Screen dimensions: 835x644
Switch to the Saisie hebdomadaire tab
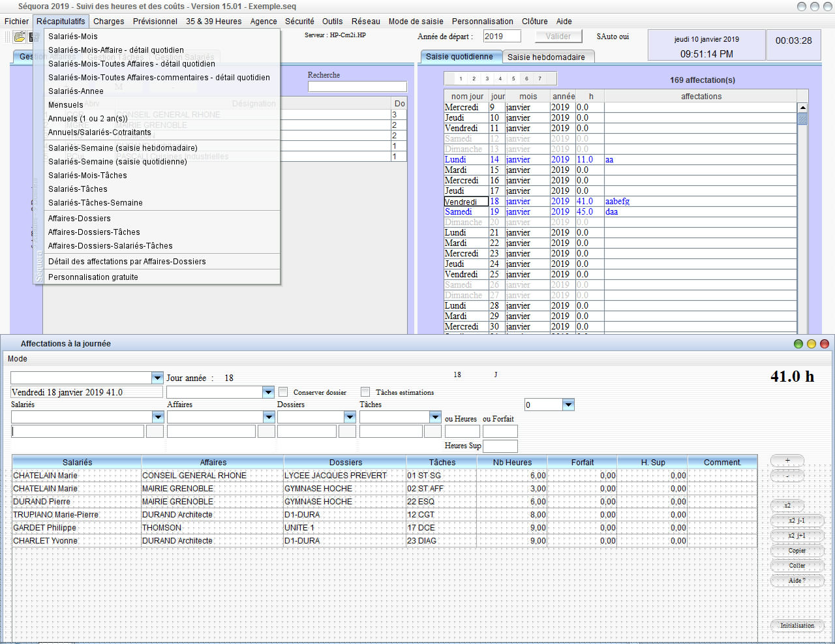[x=546, y=57]
